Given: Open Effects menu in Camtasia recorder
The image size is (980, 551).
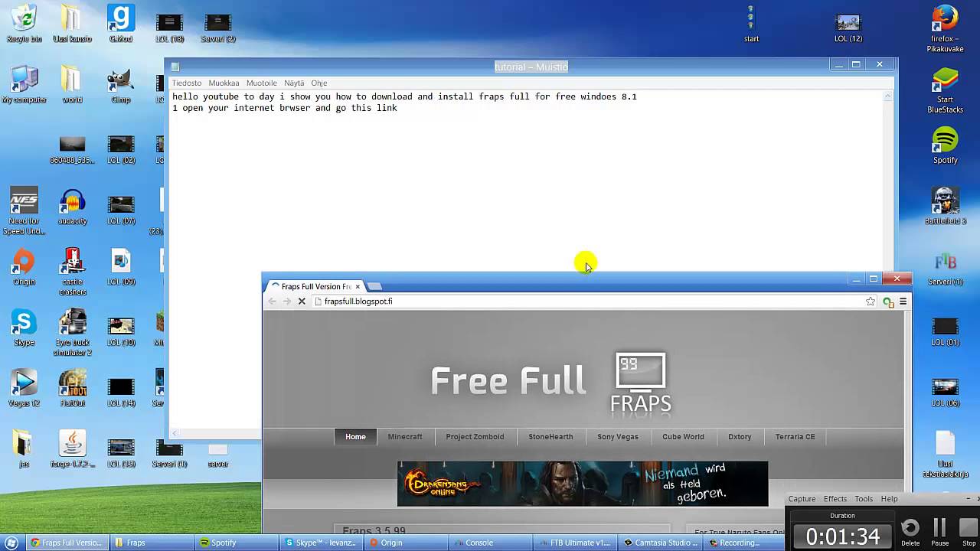Looking at the screenshot, I should click(x=835, y=499).
